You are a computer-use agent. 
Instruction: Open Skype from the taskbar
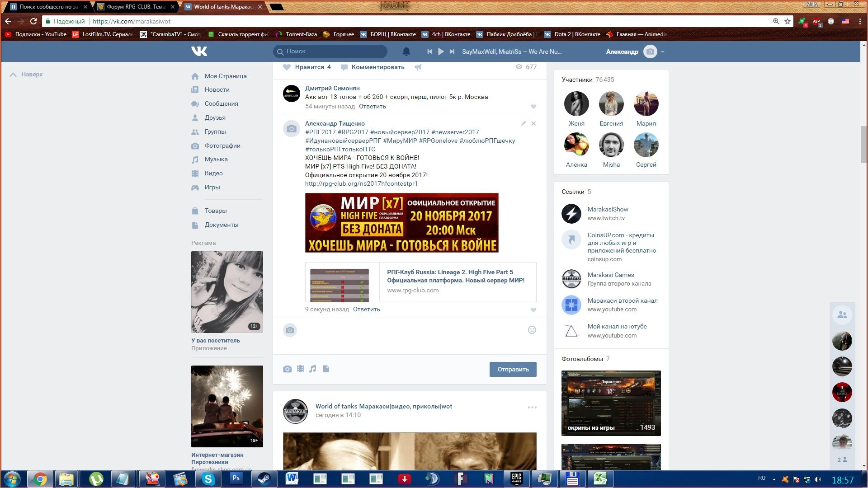(x=208, y=479)
